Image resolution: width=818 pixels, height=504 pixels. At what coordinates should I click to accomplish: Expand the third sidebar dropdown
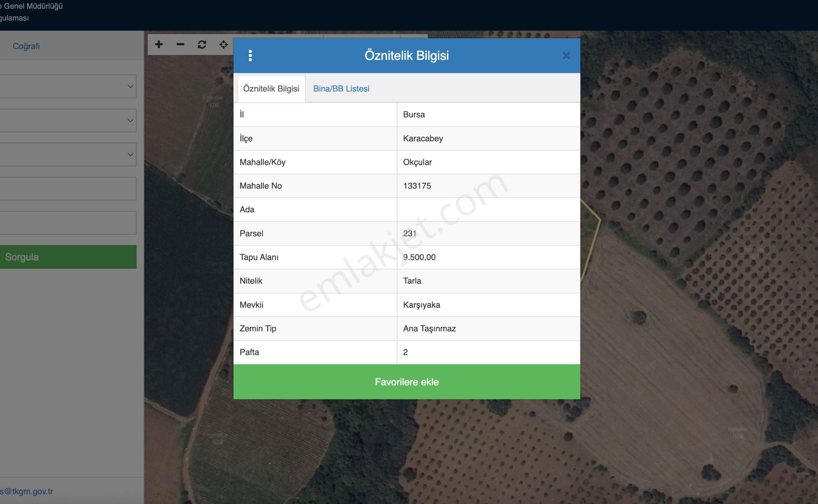pyautogui.click(x=68, y=155)
